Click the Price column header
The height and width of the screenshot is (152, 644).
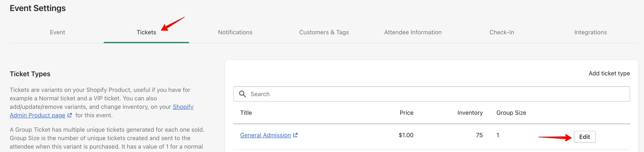[x=406, y=113]
